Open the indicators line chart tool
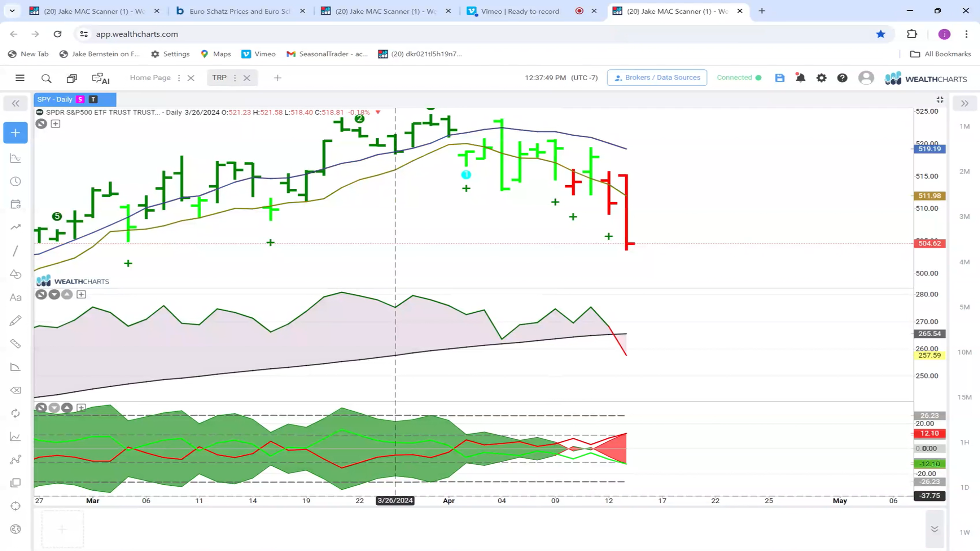The width and height of the screenshot is (980, 551). (x=15, y=437)
